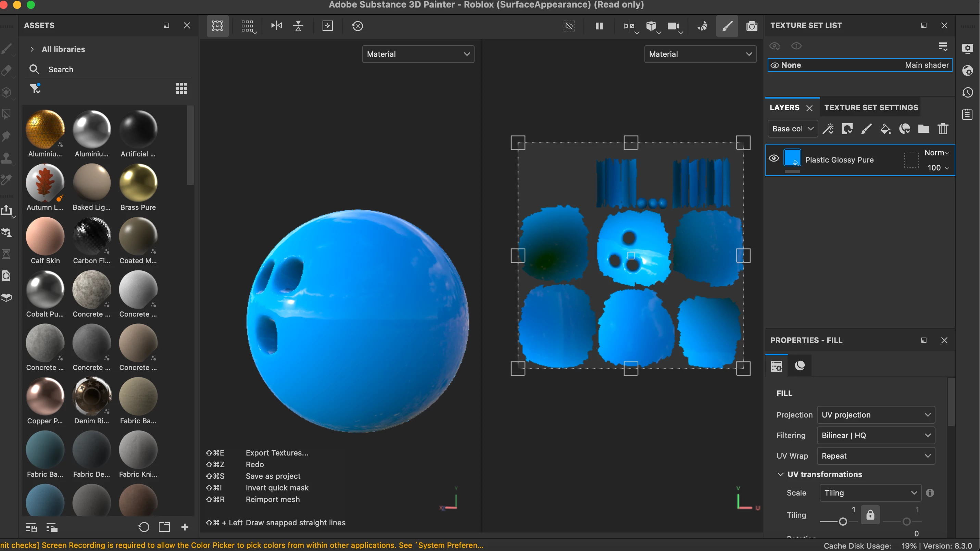This screenshot has width=980, height=551.
Task: Toggle visibility of the None texture set
Action: [775, 65]
